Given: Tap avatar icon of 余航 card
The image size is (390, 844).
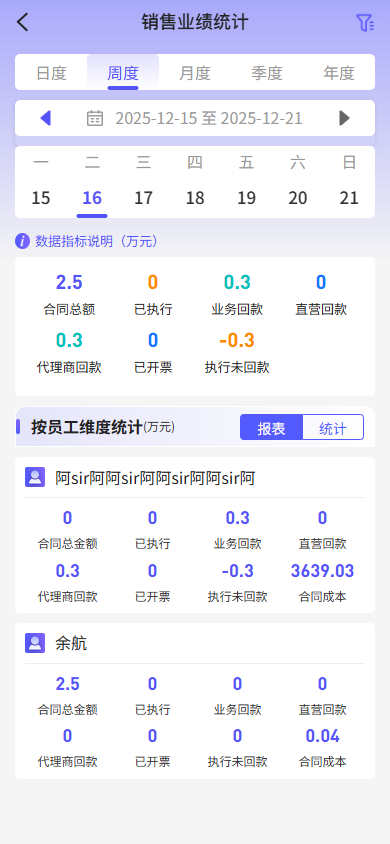Looking at the screenshot, I should click(x=35, y=643).
